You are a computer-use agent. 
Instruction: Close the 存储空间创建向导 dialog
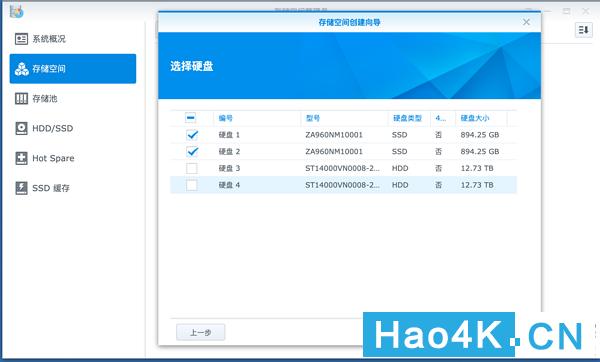click(x=527, y=22)
